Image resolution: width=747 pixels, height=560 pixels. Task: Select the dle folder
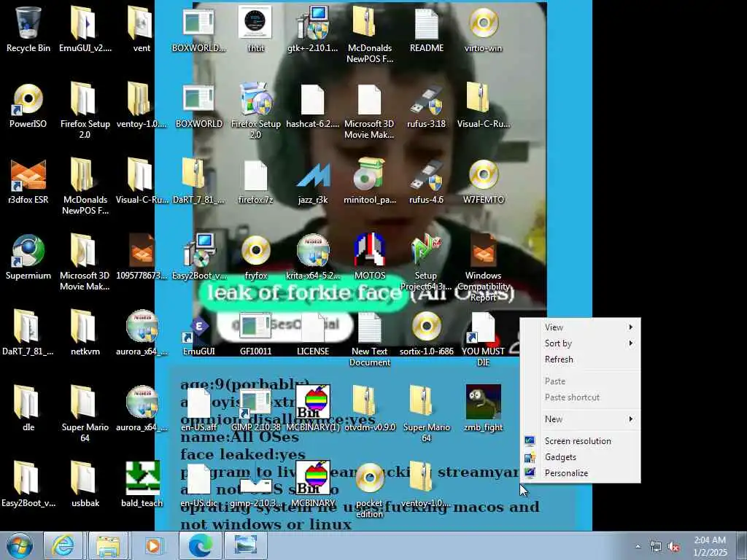[28, 408]
